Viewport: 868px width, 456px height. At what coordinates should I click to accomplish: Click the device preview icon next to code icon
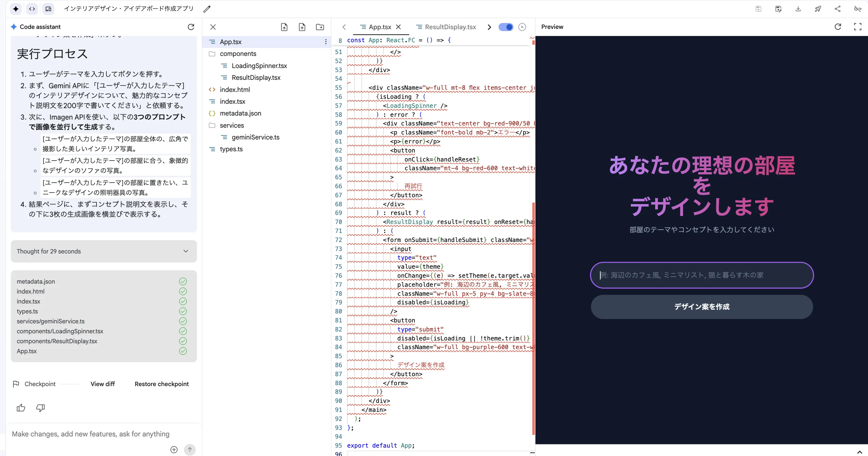[x=48, y=9]
